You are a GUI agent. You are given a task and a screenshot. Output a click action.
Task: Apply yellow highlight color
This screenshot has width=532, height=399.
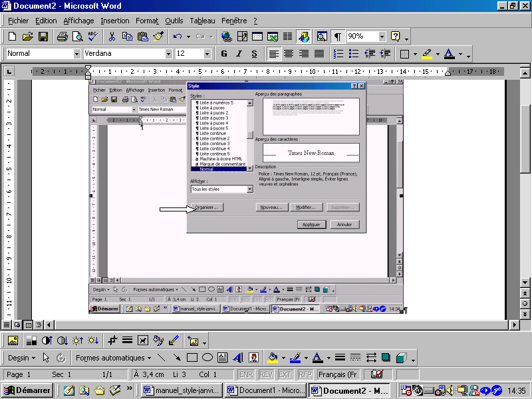(x=427, y=54)
